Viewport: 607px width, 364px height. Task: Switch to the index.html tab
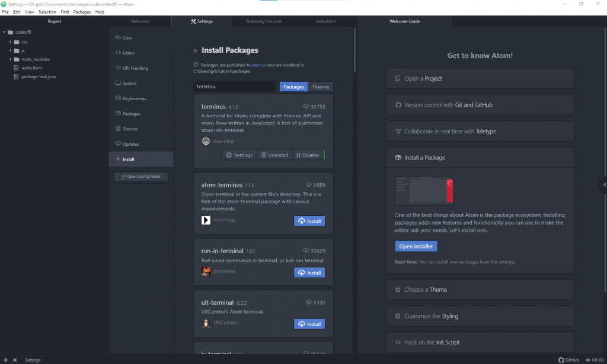click(x=325, y=21)
